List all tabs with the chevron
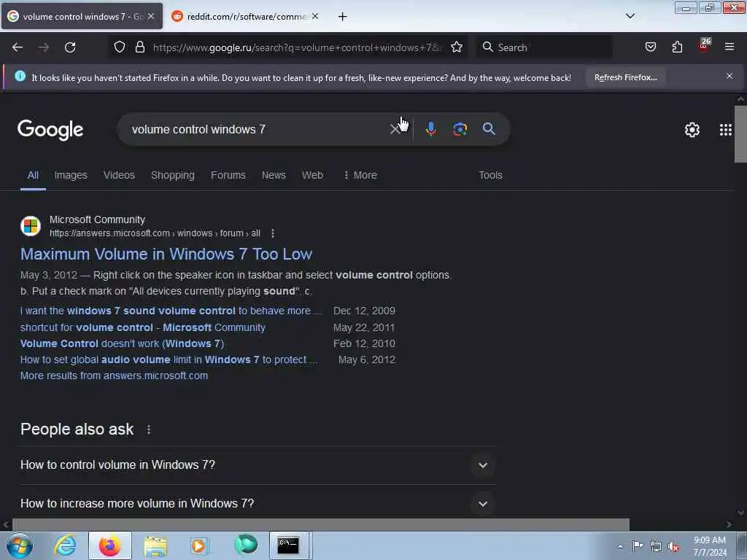 [x=630, y=16]
